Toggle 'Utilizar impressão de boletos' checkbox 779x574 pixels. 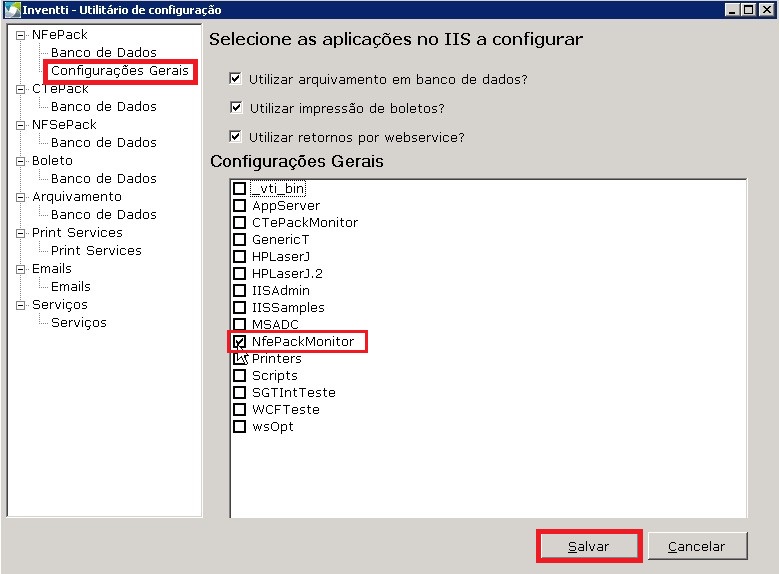(x=236, y=107)
